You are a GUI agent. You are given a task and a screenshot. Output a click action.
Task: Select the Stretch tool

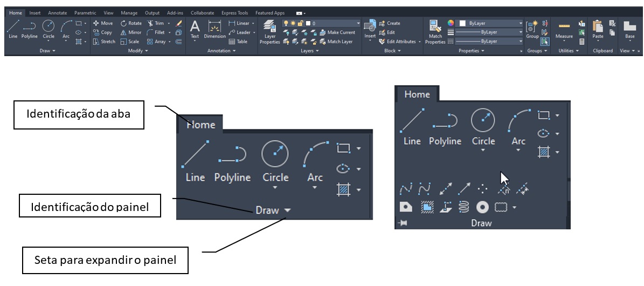[x=104, y=42]
